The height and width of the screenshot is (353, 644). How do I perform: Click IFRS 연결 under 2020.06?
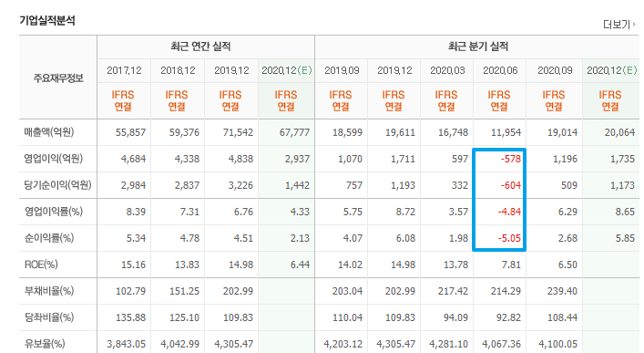click(499, 101)
